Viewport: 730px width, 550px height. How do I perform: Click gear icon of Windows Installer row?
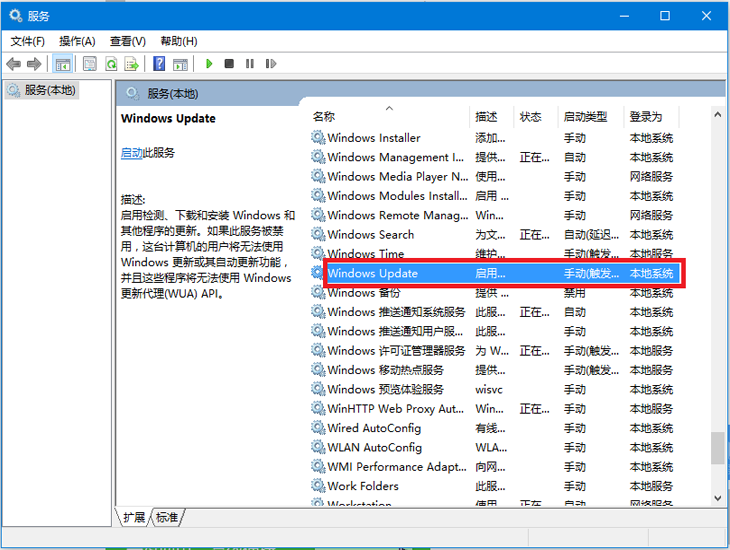[x=318, y=137]
